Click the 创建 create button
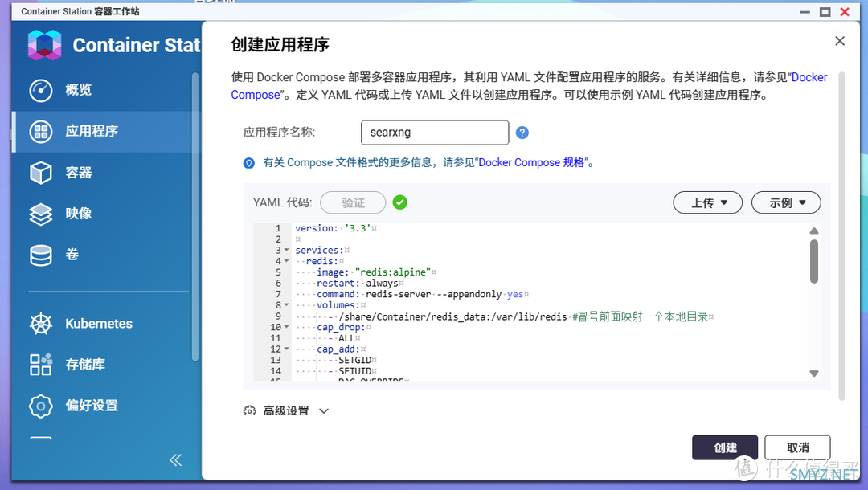 pyautogui.click(x=725, y=447)
